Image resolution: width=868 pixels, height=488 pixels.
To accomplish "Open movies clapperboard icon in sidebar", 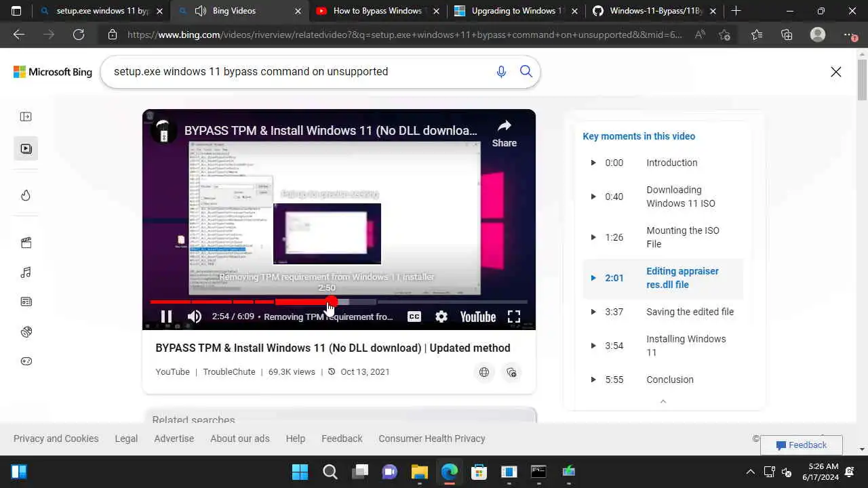I will (26, 243).
